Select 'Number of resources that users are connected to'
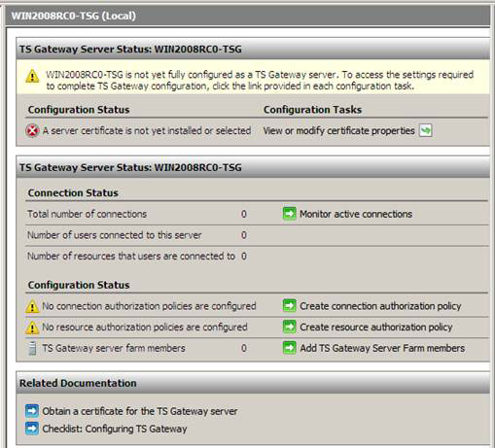The image size is (495, 448). [131, 257]
